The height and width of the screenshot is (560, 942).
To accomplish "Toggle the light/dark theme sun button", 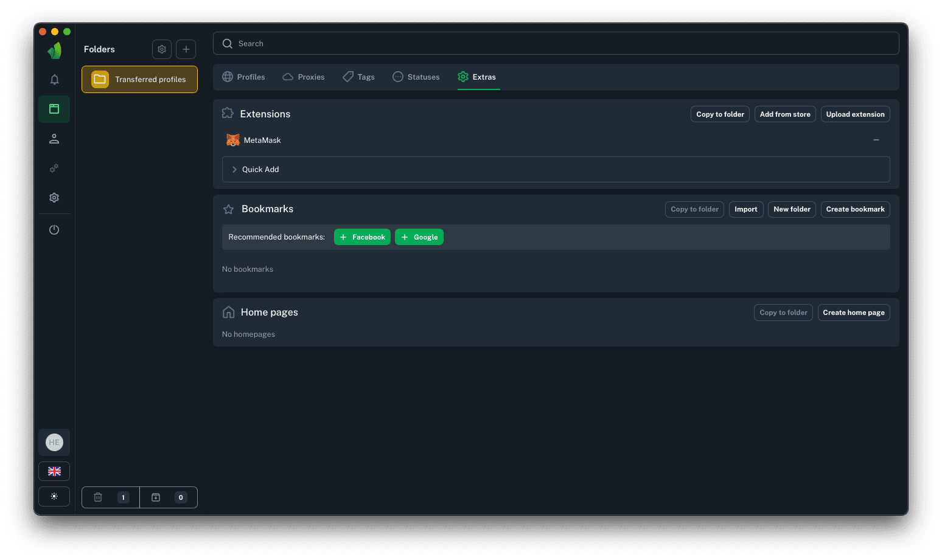I will [54, 497].
